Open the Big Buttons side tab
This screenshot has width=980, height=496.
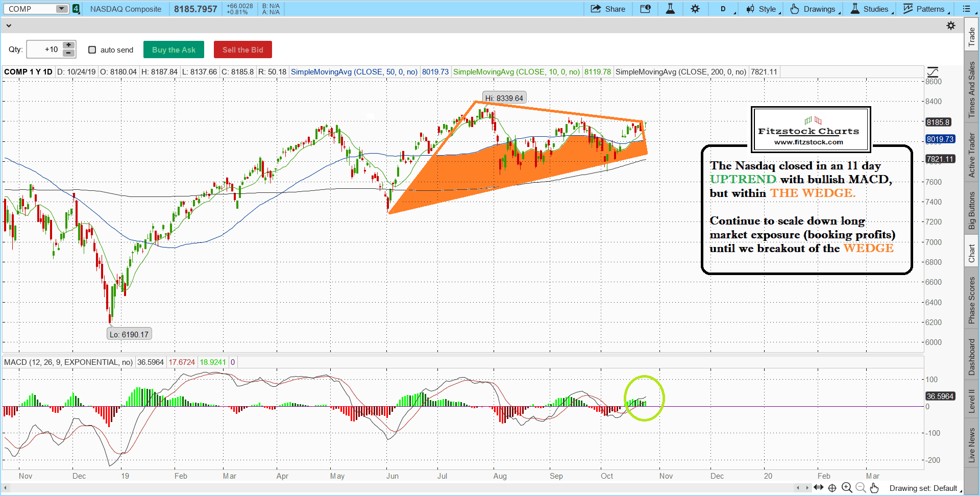click(x=972, y=210)
